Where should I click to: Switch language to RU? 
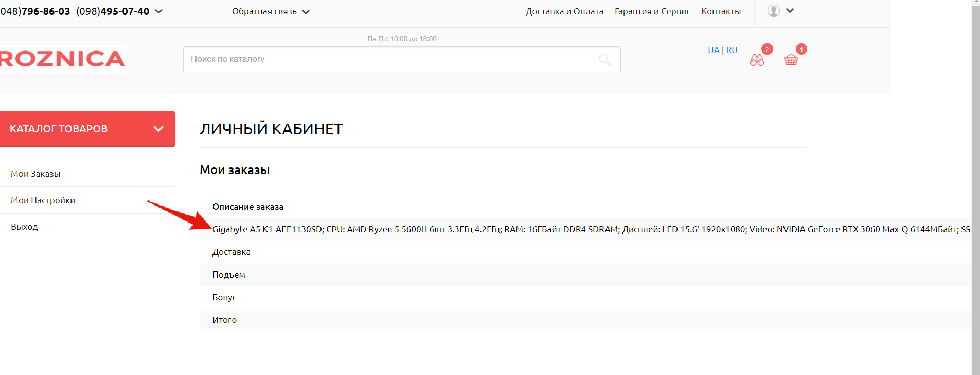[732, 50]
